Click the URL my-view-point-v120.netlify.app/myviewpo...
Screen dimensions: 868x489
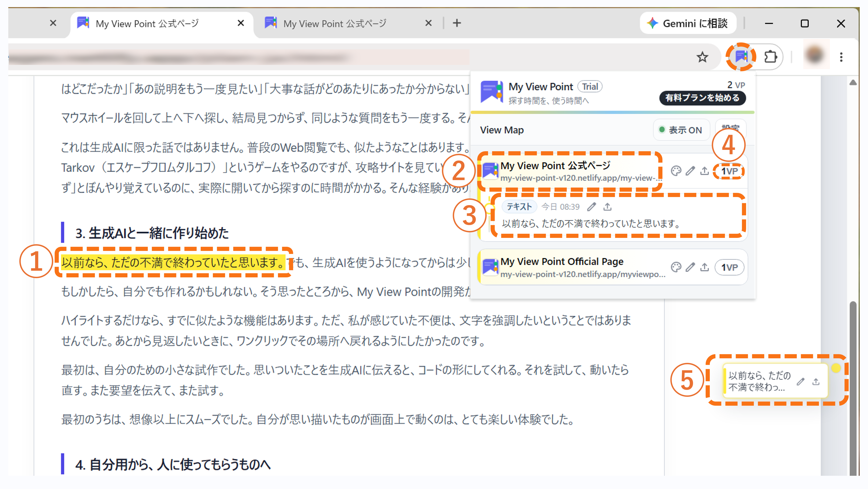tap(583, 274)
